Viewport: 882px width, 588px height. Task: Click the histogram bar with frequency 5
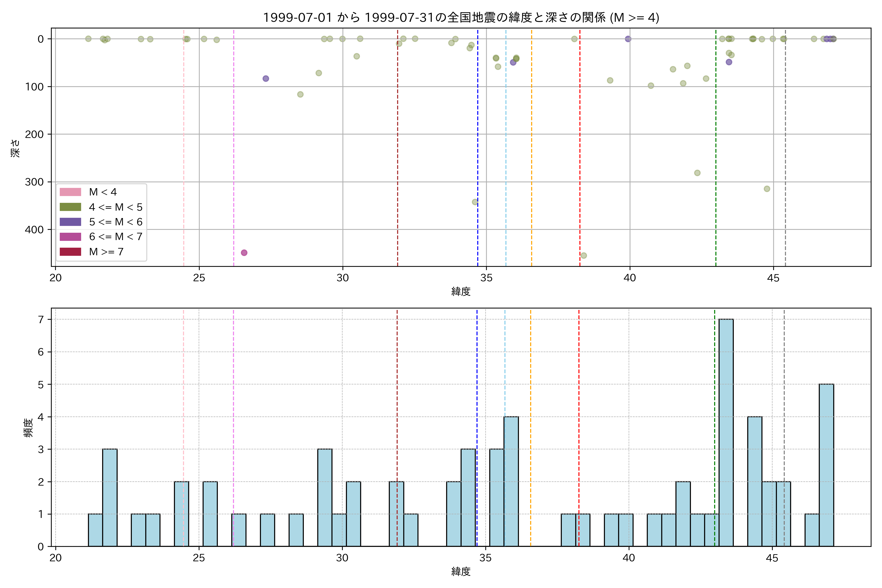(826, 465)
